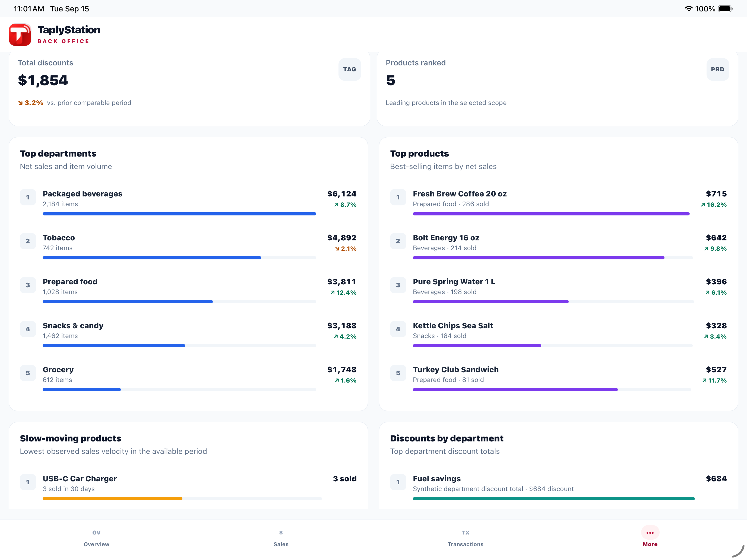Click the Fuel savings $684 amount

(716, 479)
